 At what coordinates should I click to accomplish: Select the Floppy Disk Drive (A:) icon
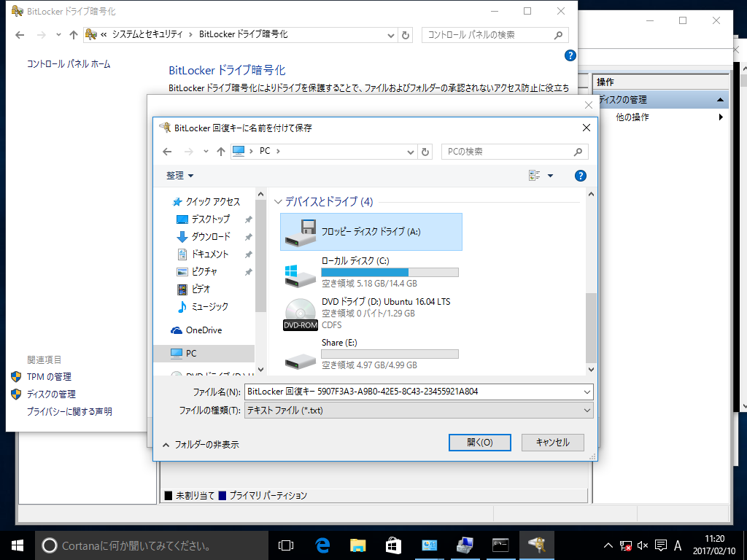pyautogui.click(x=300, y=233)
